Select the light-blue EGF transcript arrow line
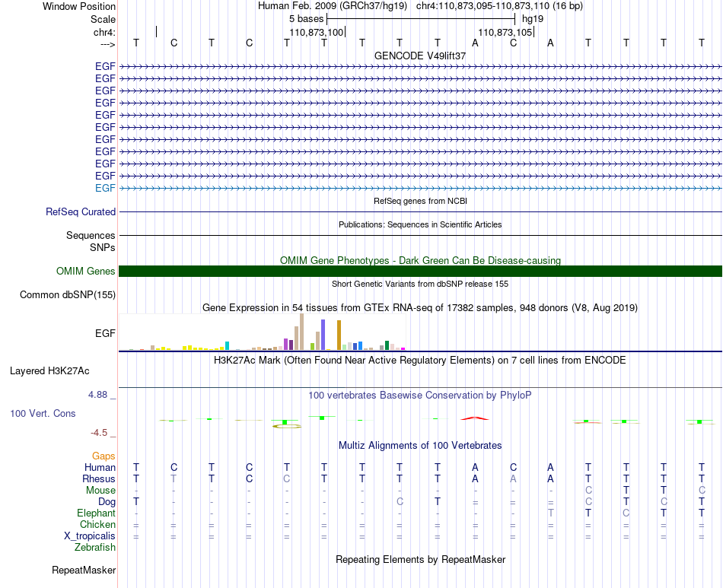This screenshot has width=723, height=588. (420, 188)
